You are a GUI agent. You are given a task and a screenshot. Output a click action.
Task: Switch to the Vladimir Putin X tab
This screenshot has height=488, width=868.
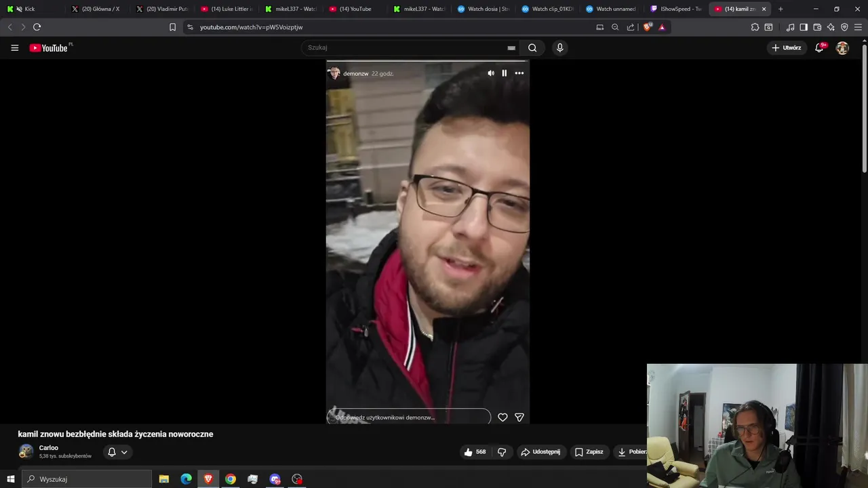[x=161, y=9]
